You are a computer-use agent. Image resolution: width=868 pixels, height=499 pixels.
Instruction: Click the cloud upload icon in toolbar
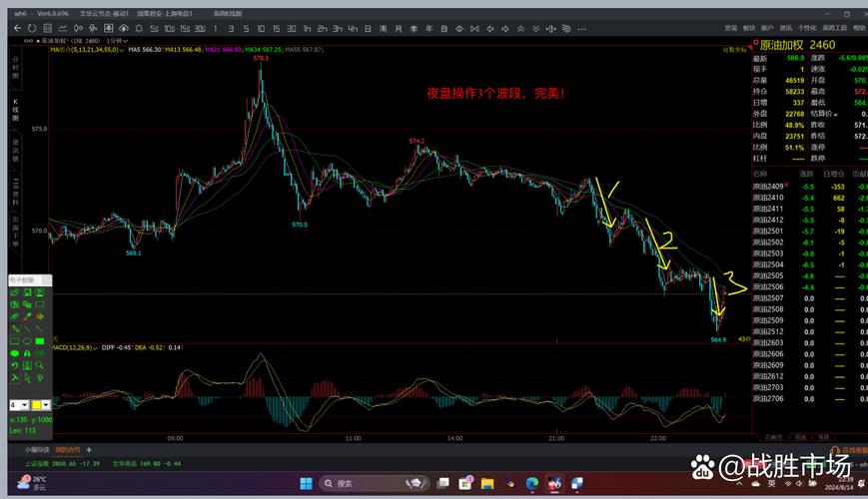click(124, 28)
